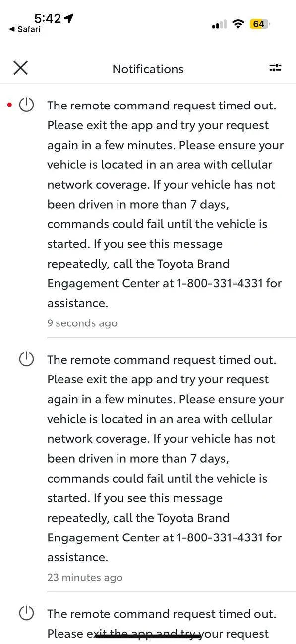Tap the Notifications title

click(148, 69)
